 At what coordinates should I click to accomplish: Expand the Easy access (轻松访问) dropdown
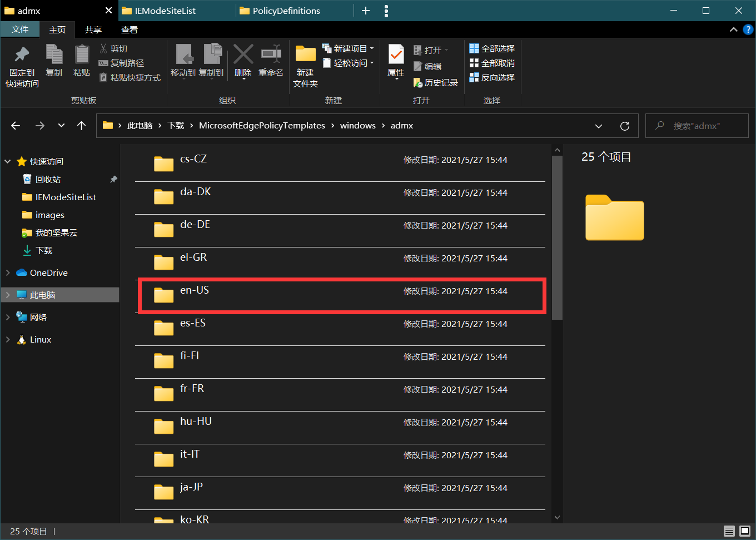point(372,63)
